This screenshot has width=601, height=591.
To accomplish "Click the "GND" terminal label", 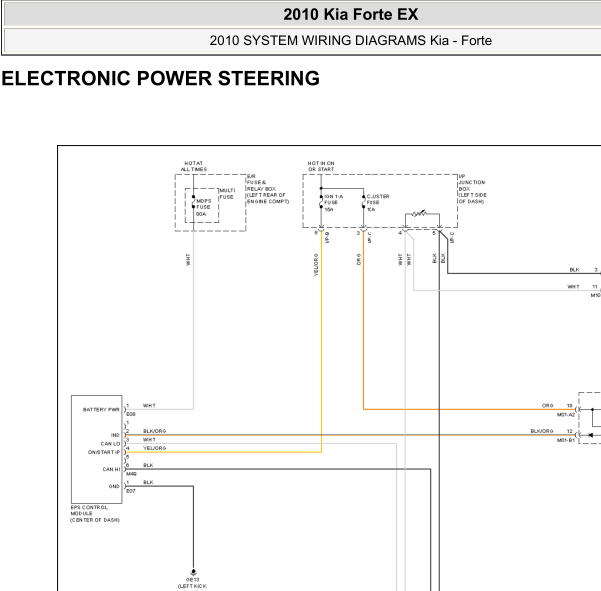I will 114,486.
